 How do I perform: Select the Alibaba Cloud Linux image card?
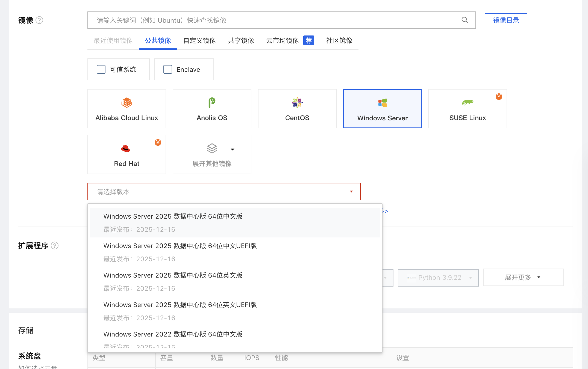tap(127, 109)
